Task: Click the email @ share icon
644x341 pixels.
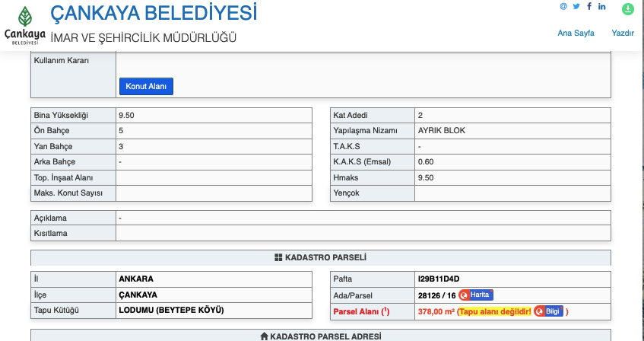Action: tap(563, 7)
